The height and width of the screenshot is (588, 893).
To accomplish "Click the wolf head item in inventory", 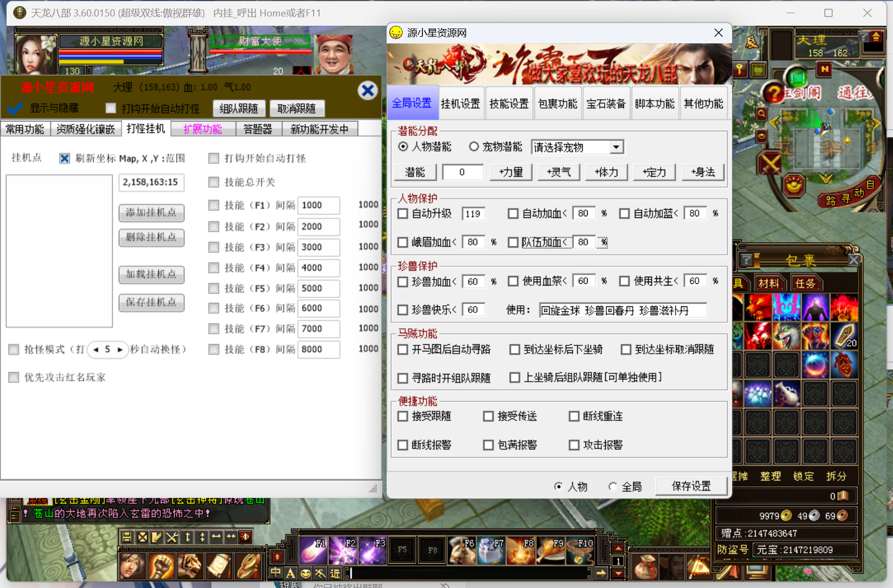I will click(786, 335).
